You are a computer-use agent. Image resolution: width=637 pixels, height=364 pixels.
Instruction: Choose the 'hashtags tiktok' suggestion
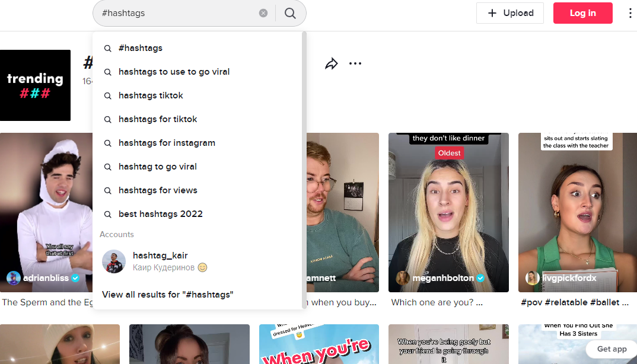(198, 95)
